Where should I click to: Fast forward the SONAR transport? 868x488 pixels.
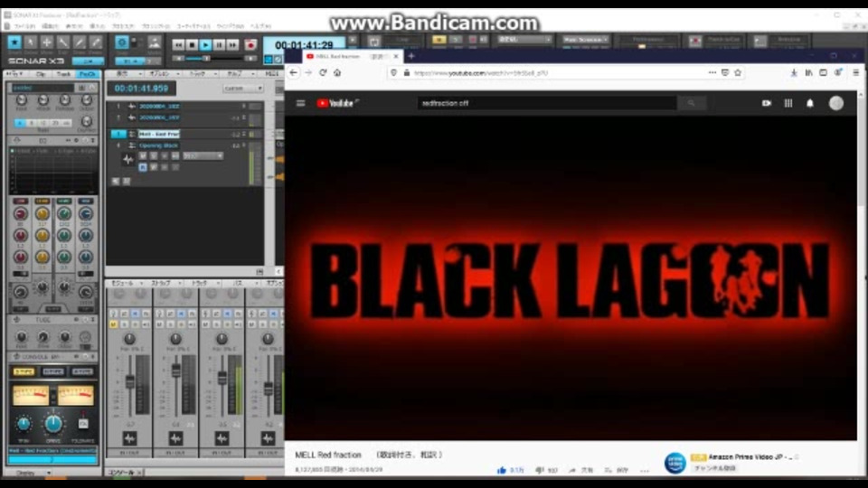[232, 45]
